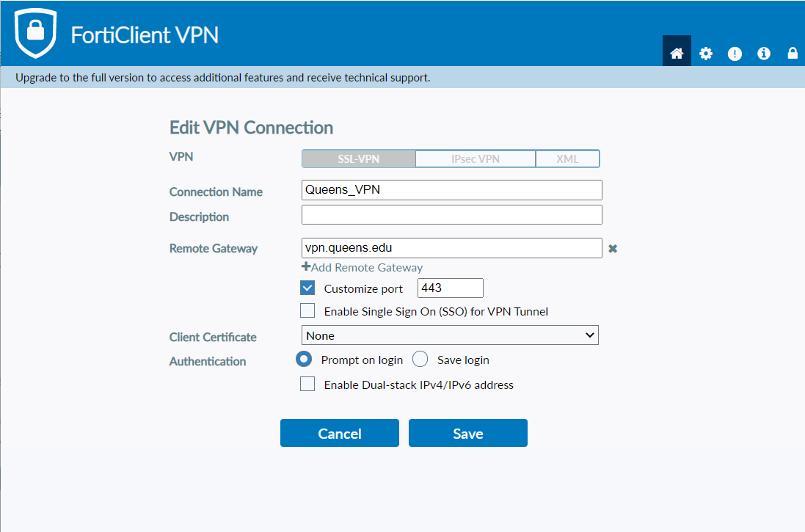The height and width of the screenshot is (532, 805).
Task: Click the empty Description field
Action: coord(451,215)
